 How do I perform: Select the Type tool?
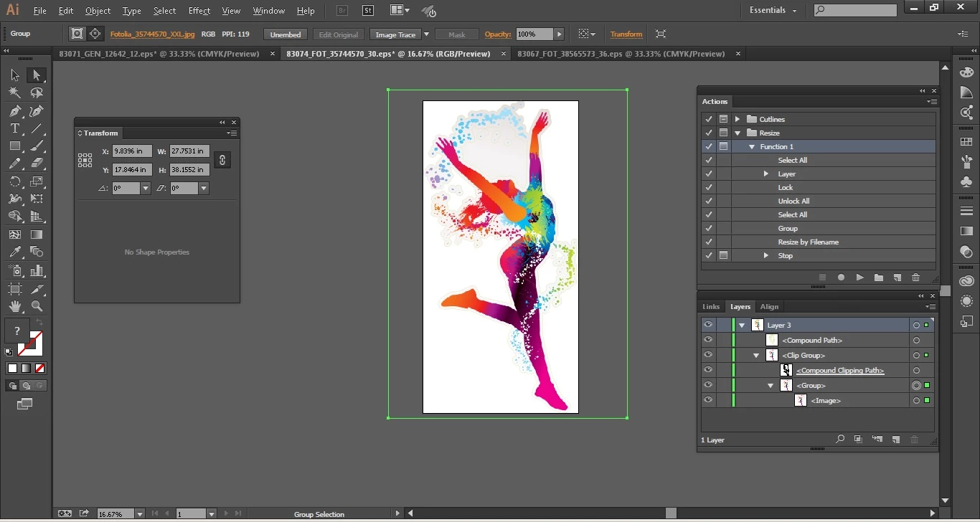click(x=15, y=129)
